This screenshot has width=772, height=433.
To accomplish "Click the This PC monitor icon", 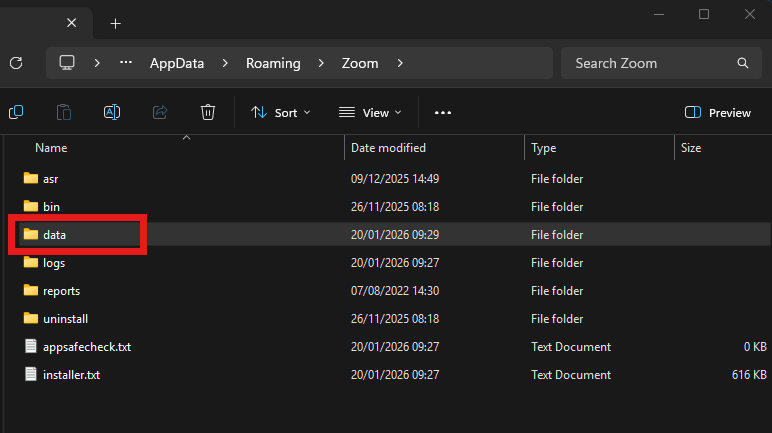I will [68, 63].
